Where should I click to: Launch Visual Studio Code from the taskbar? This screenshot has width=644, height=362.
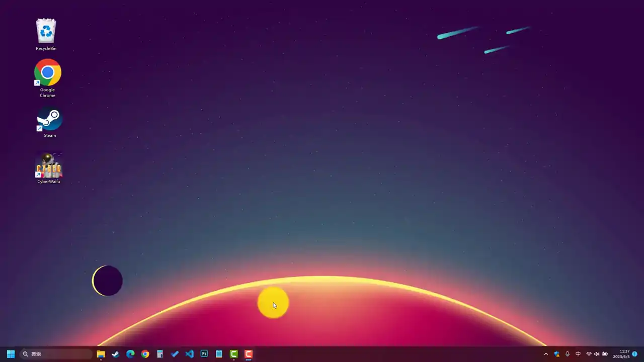(190, 354)
